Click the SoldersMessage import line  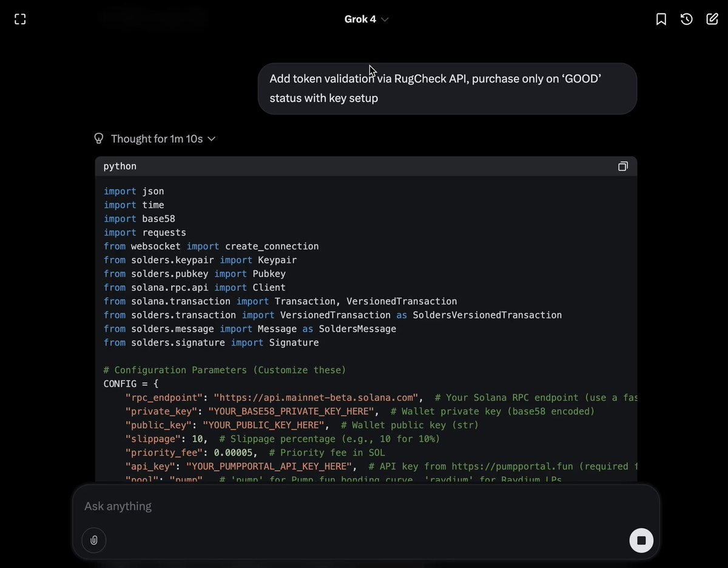[x=250, y=329]
